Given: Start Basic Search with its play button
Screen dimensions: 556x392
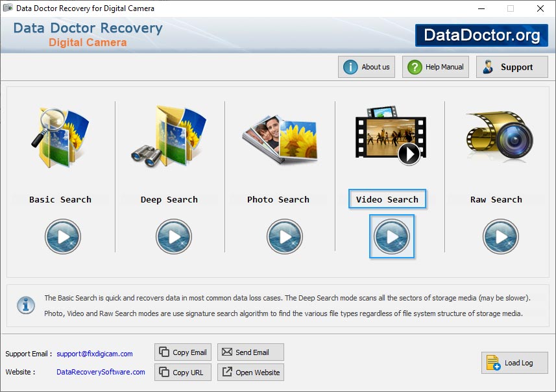Looking at the screenshot, I should [63, 236].
